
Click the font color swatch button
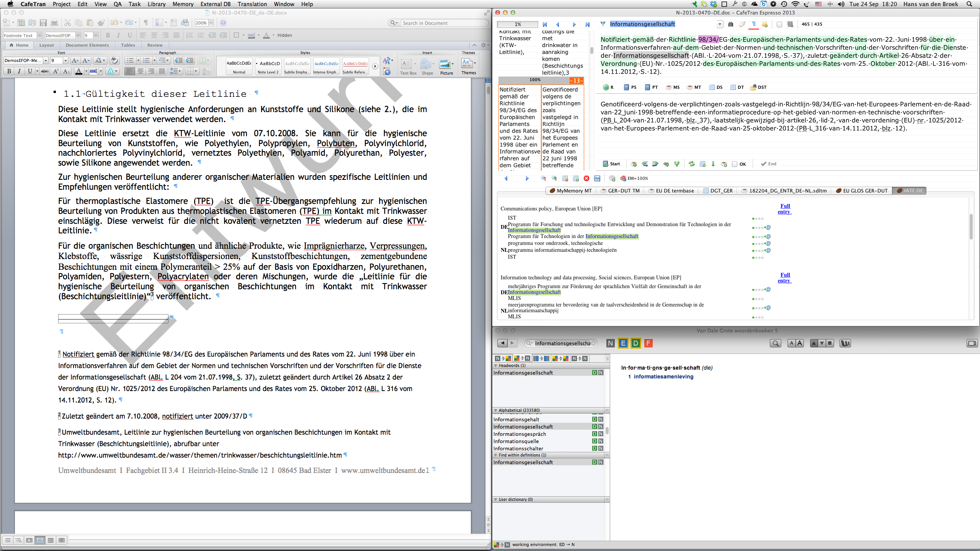tap(78, 71)
